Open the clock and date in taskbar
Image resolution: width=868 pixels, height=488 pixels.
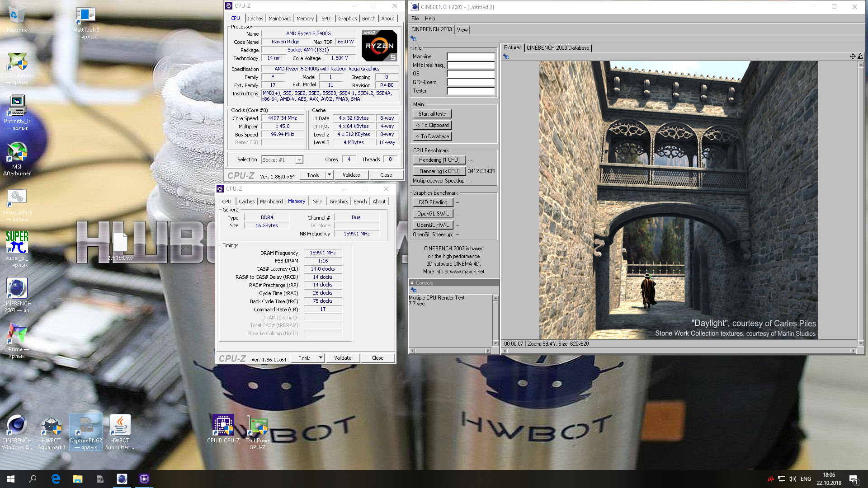coord(829,479)
